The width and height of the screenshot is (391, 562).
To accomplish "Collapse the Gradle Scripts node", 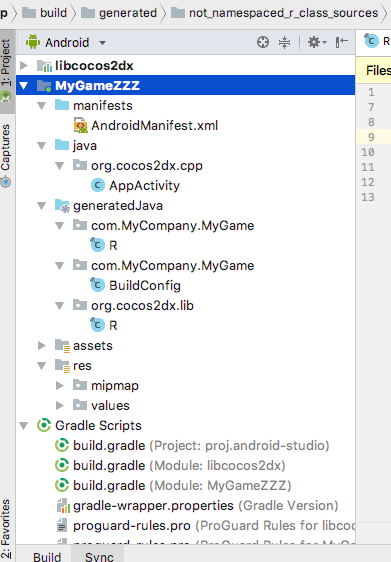I will click(x=24, y=426).
